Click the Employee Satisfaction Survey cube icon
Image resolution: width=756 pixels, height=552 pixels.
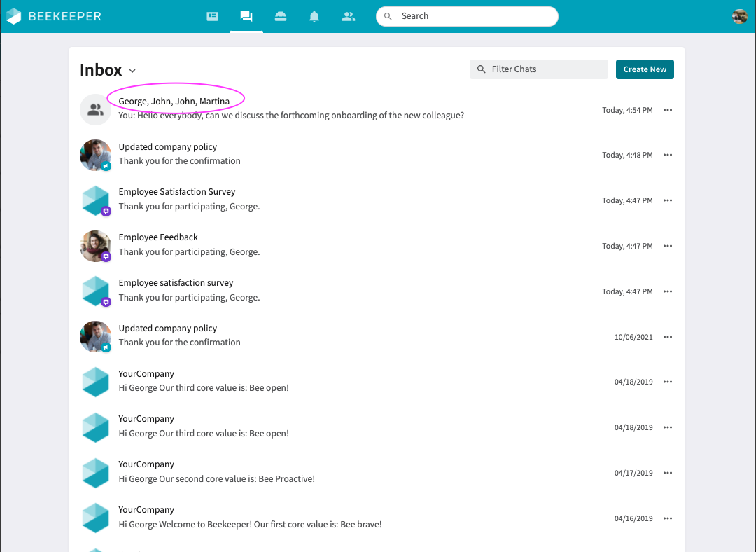click(x=95, y=200)
